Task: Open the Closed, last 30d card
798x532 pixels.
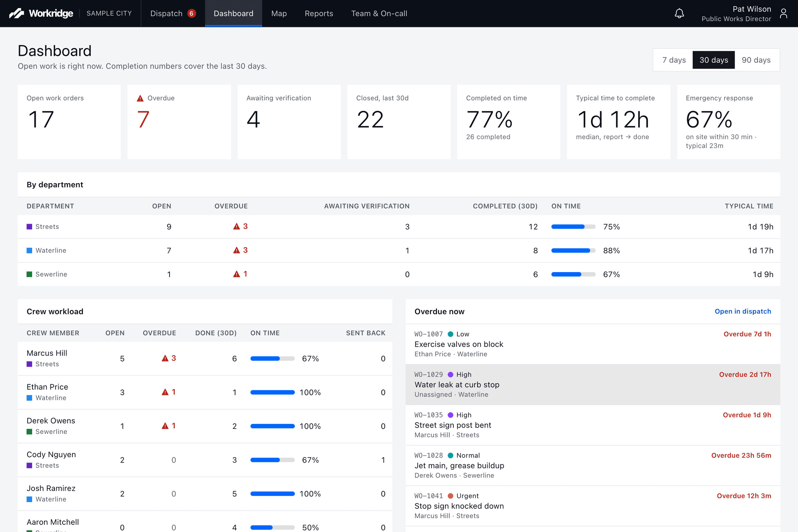Action: pyautogui.click(x=399, y=122)
